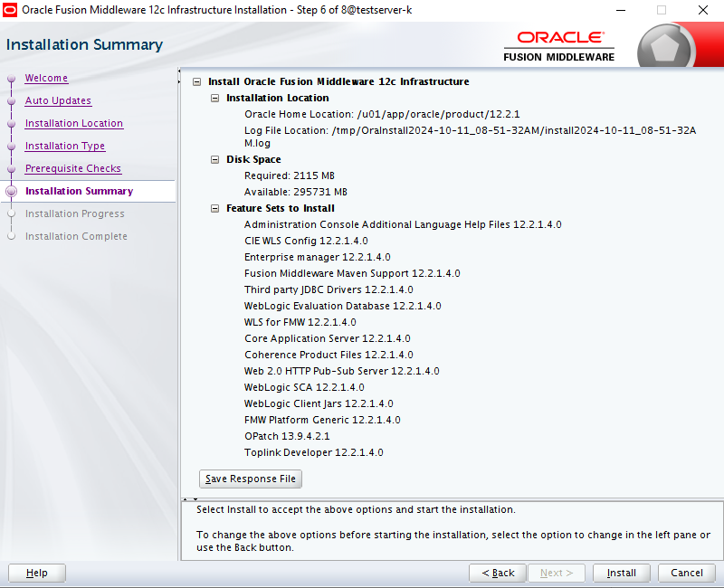Screen dimensions: 724x588
Task: Click the Save Response File button
Action: tap(251, 479)
